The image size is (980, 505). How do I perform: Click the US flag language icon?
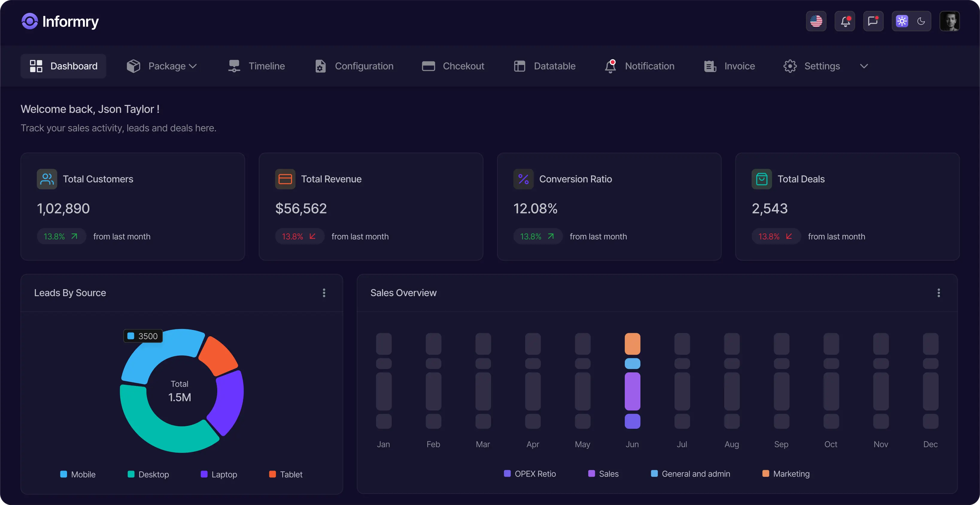pos(816,21)
